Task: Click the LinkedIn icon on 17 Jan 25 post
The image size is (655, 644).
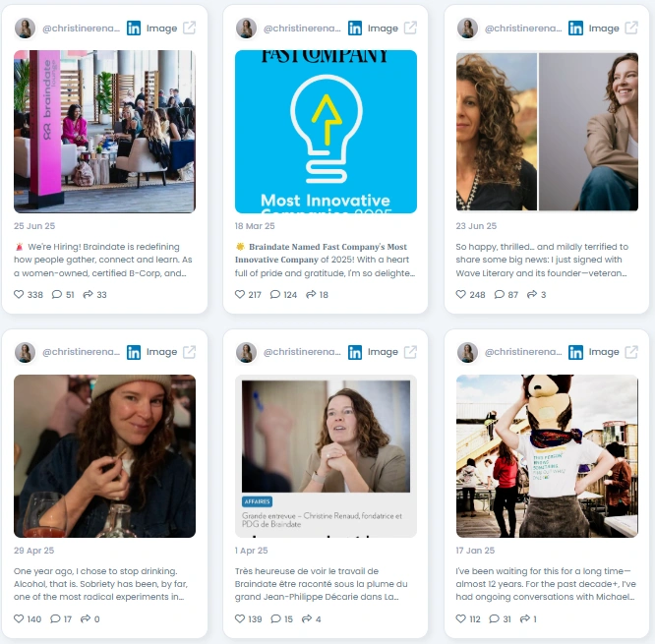Action: (x=575, y=352)
